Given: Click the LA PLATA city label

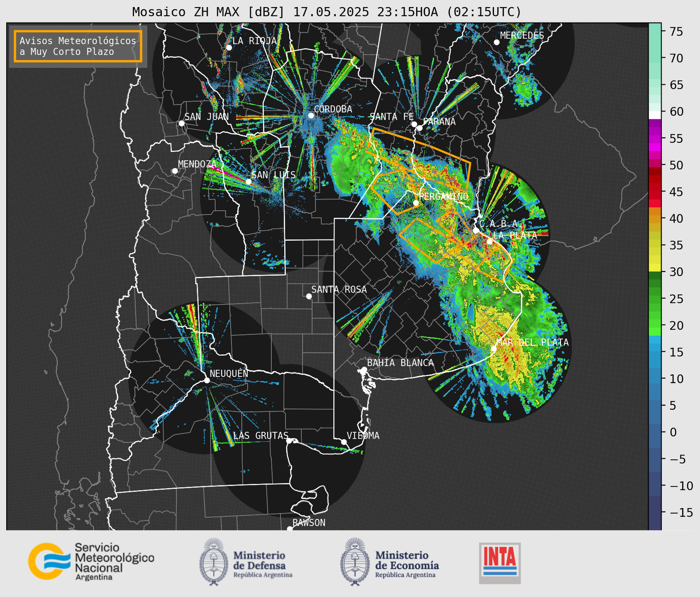Looking at the screenshot, I should (x=515, y=235).
